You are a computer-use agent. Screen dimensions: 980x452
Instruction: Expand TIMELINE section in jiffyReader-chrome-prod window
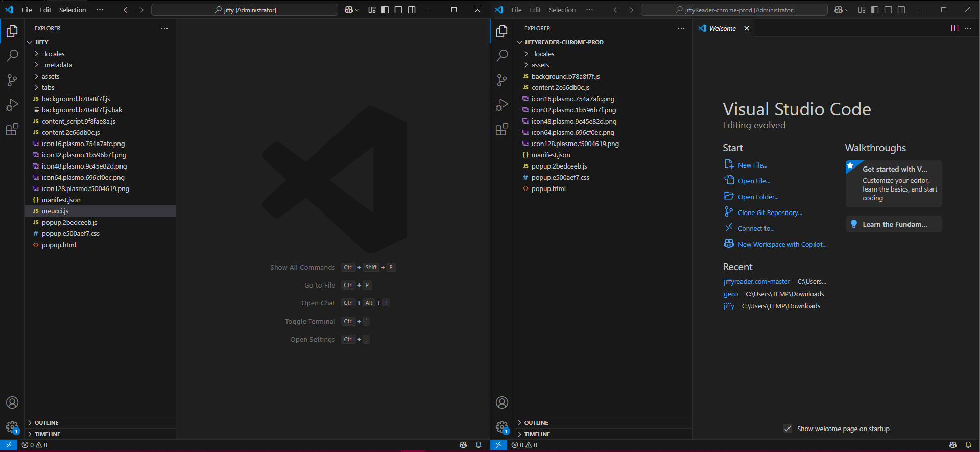603,434
